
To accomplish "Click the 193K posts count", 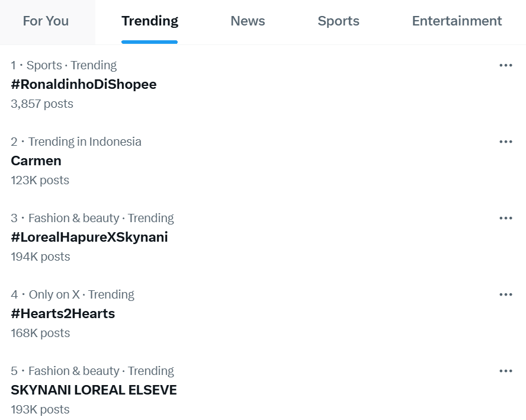I will click(40, 409).
